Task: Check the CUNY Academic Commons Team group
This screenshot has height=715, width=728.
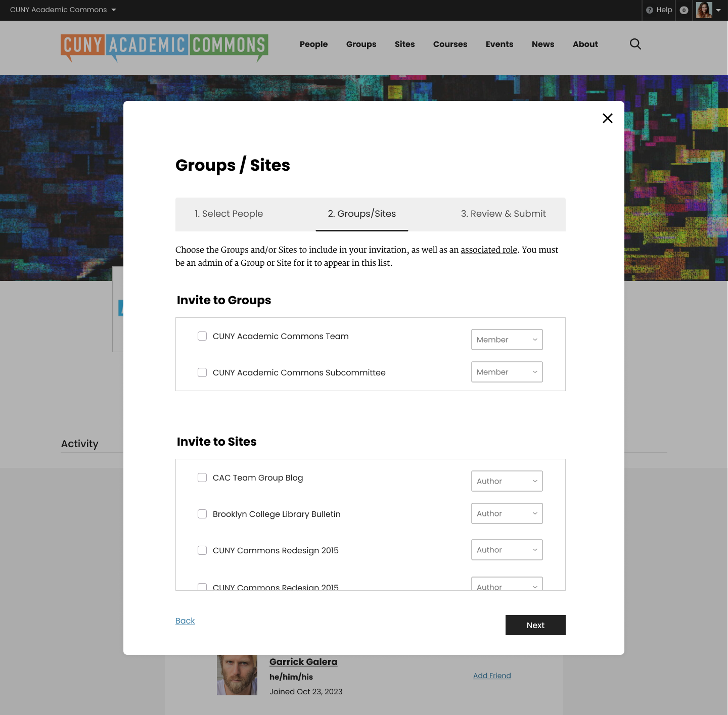Action: coord(202,336)
